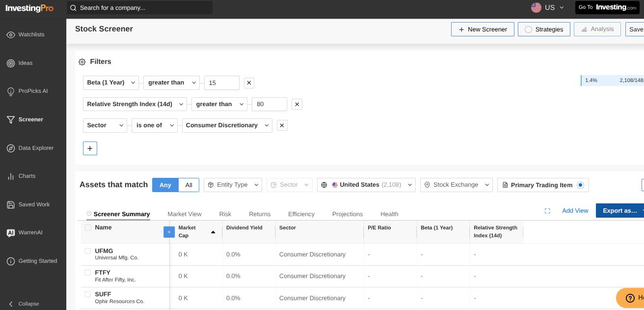Open the Help chat bubble
Viewport: 644px width, 310px height.
coord(630,298)
